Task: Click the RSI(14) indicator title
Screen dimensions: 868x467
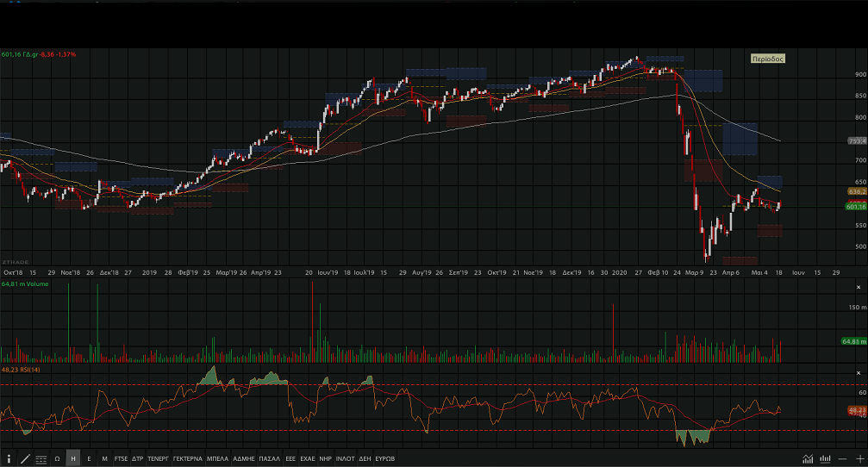Action: tap(21, 370)
